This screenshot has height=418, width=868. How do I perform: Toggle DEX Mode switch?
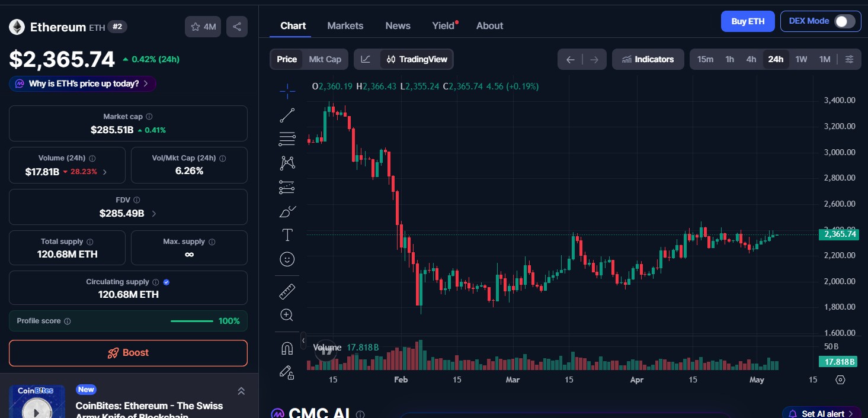click(x=845, y=21)
